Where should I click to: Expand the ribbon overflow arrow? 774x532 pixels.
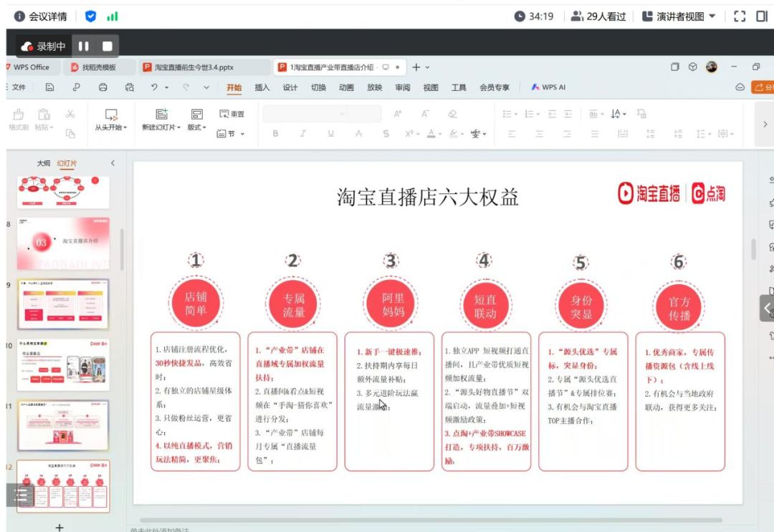tap(765, 125)
